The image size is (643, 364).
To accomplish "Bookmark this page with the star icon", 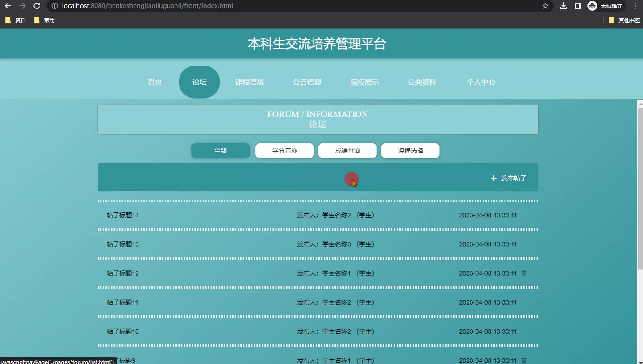I will (x=545, y=6).
